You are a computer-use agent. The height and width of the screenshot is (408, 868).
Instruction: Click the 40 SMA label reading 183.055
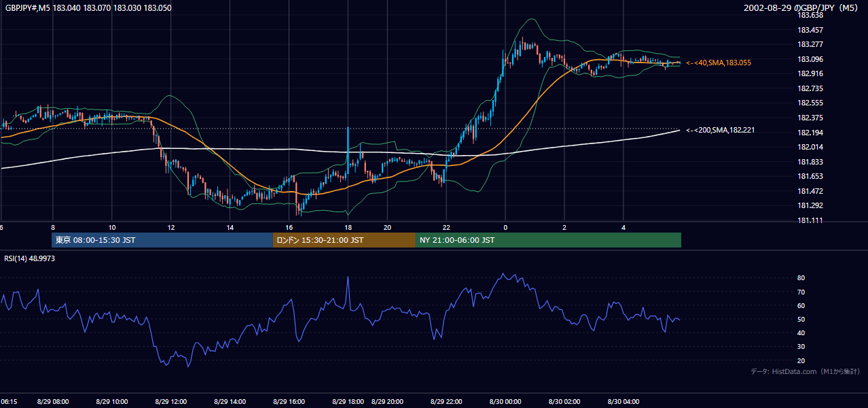click(719, 63)
